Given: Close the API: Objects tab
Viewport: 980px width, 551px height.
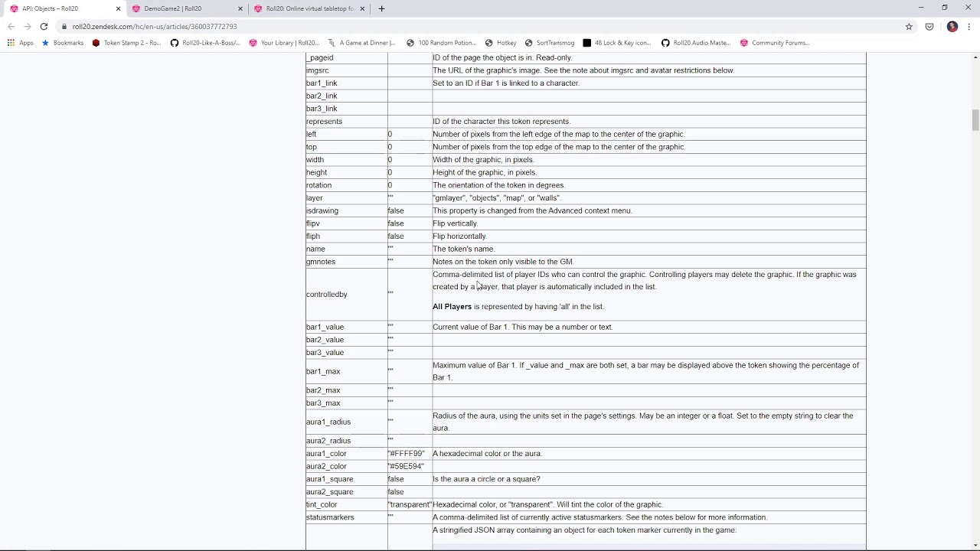Looking at the screenshot, I should click(x=118, y=8).
